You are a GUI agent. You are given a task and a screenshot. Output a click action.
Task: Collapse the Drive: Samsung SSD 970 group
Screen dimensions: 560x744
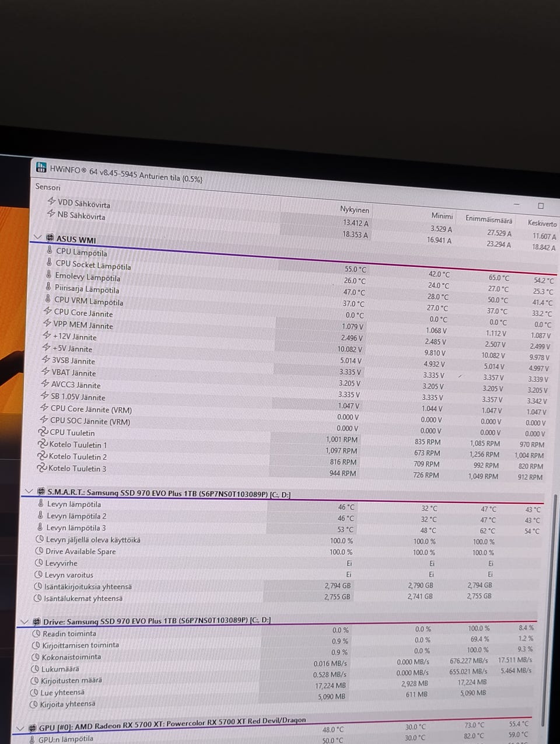click(24, 622)
